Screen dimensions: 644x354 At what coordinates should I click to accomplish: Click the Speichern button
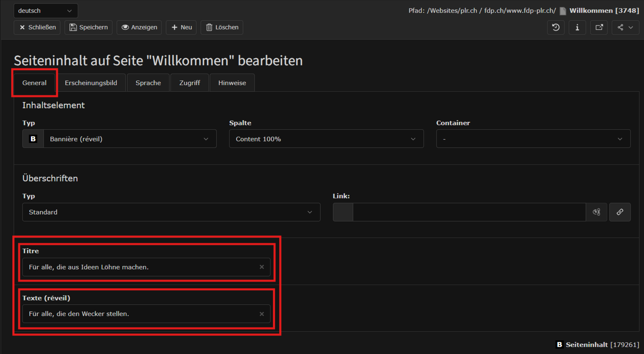(x=89, y=27)
